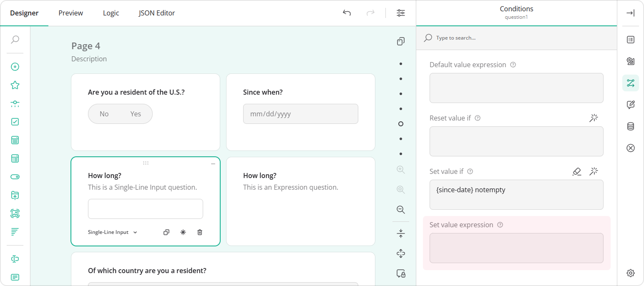The image size is (644, 286).
Task: Select the File Upload toolbox icon
Action: tap(15, 195)
